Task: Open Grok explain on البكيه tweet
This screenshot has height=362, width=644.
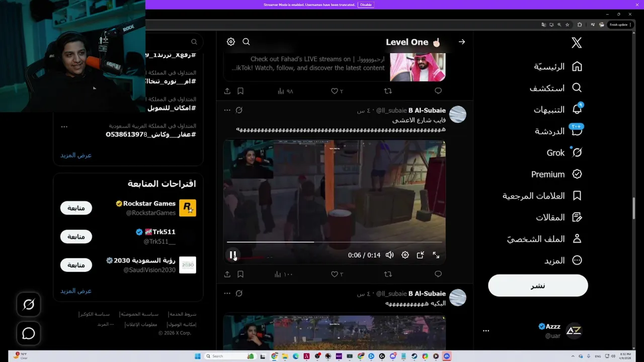Action: [239, 293]
